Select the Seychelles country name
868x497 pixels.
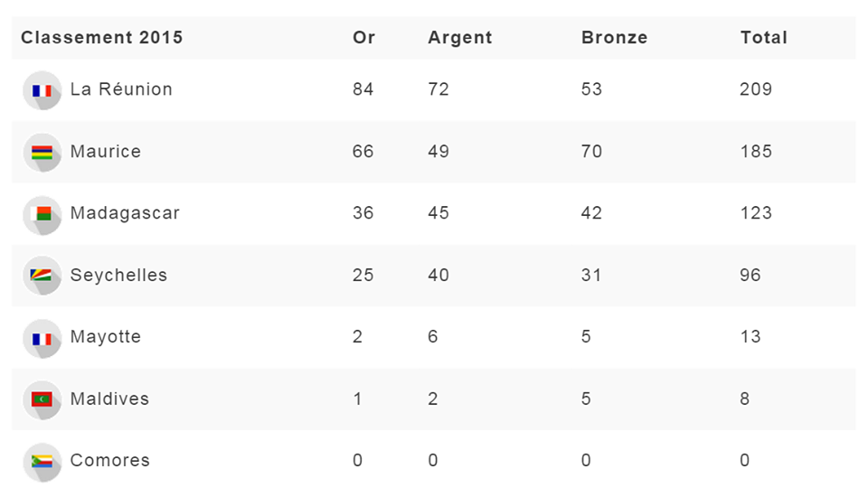point(118,276)
